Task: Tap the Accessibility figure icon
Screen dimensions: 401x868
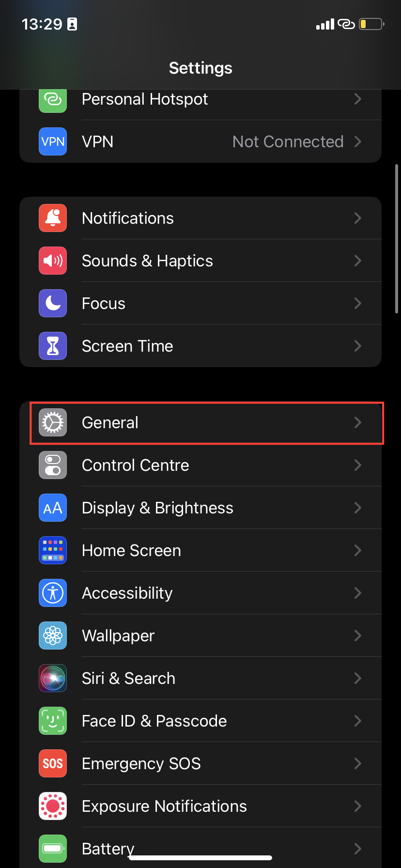Action: tap(53, 593)
